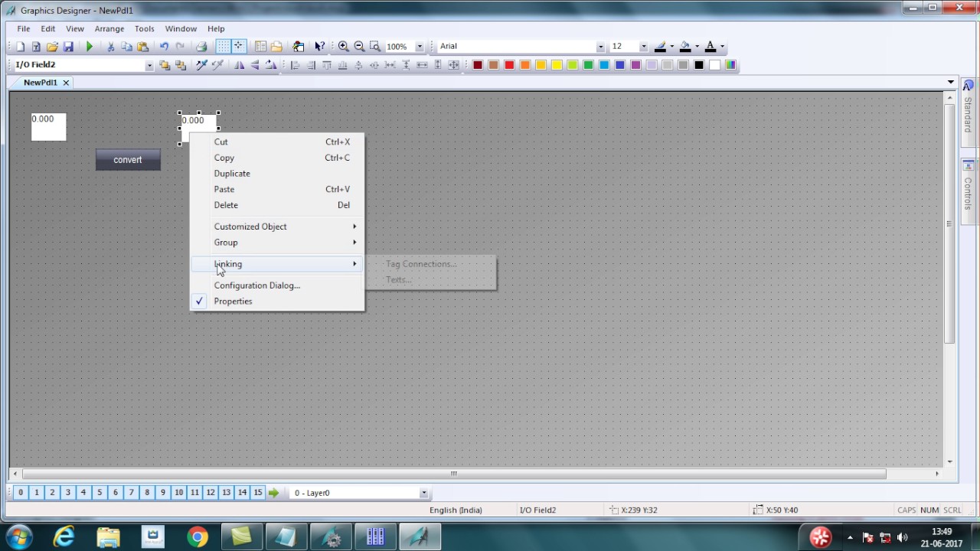Viewport: 980px width, 551px height.
Task: Toggle visibility of layer 15
Action: click(258, 493)
